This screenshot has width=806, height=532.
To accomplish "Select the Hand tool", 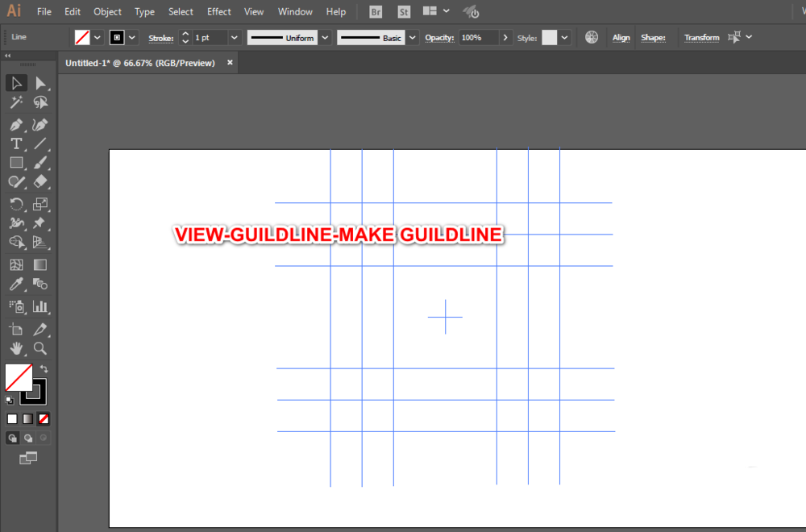I will pyautogui.click(x=16, y=349).
